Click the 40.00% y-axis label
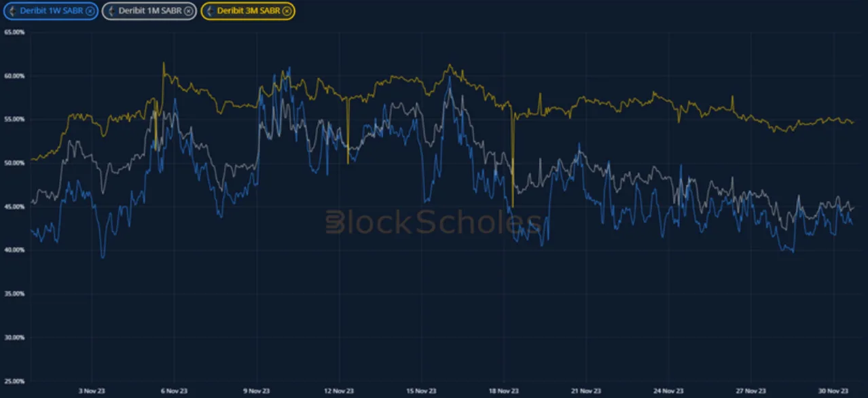Screen dimensions: 868x398 14,249
